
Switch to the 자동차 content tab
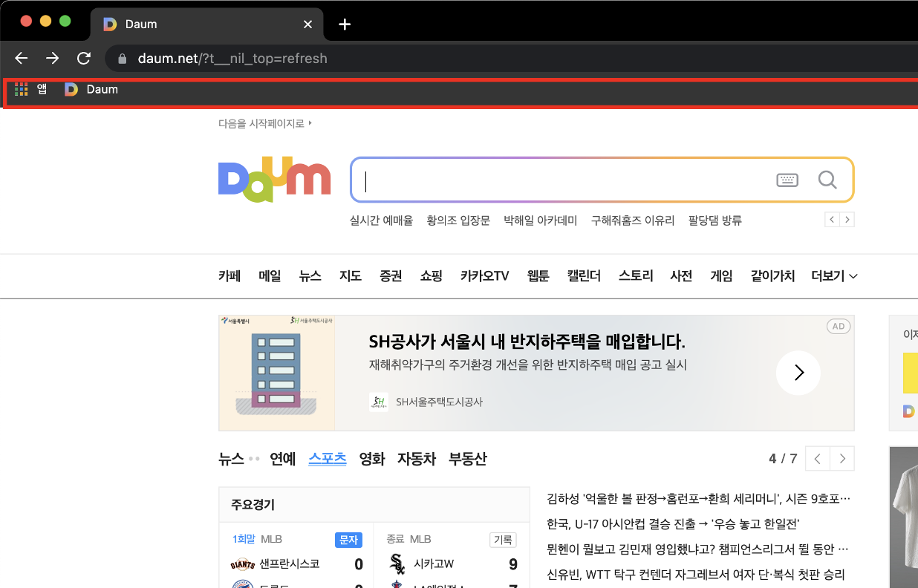click(417, 459)
